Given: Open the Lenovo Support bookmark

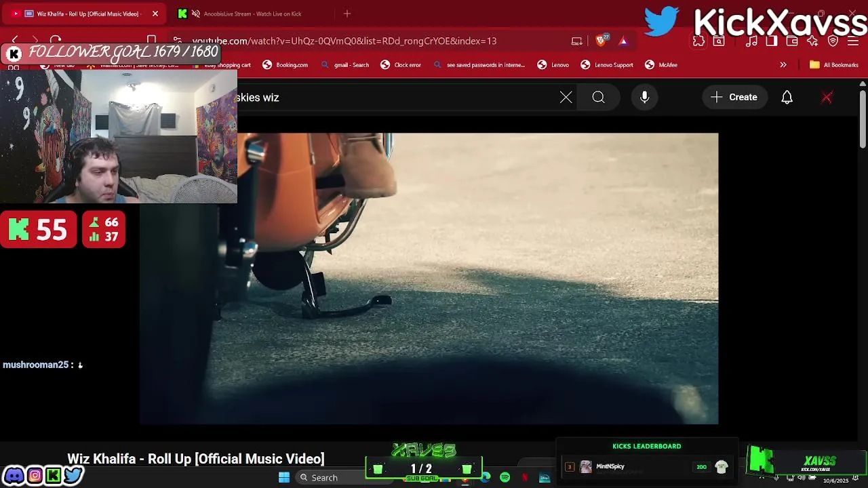Looking at the screenshot, I should click(607, 65).
